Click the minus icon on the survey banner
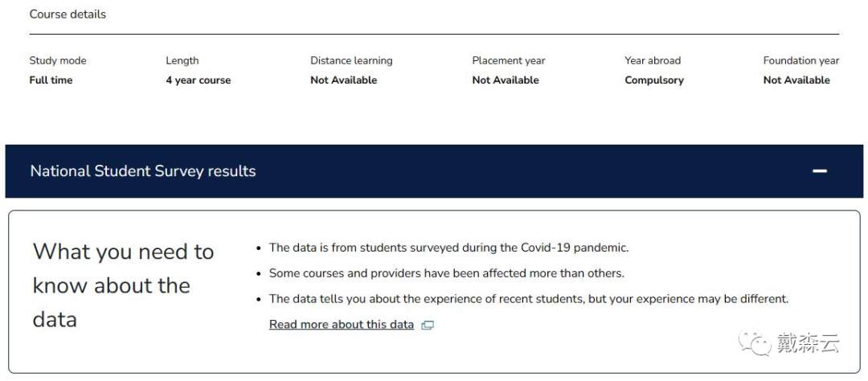The image size is (868, 381). click(x=819, y=171)
